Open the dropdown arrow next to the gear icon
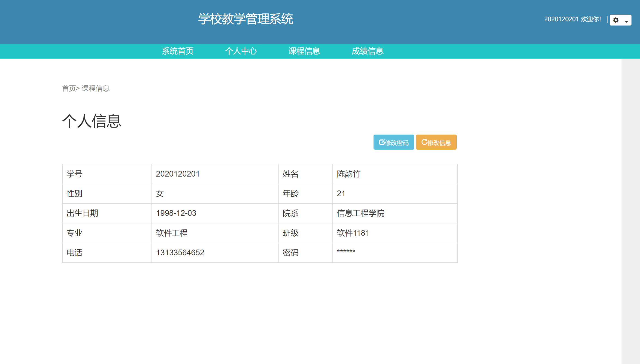Image resolution: width=640 pixels, height=364 pixels. [626, 21]
